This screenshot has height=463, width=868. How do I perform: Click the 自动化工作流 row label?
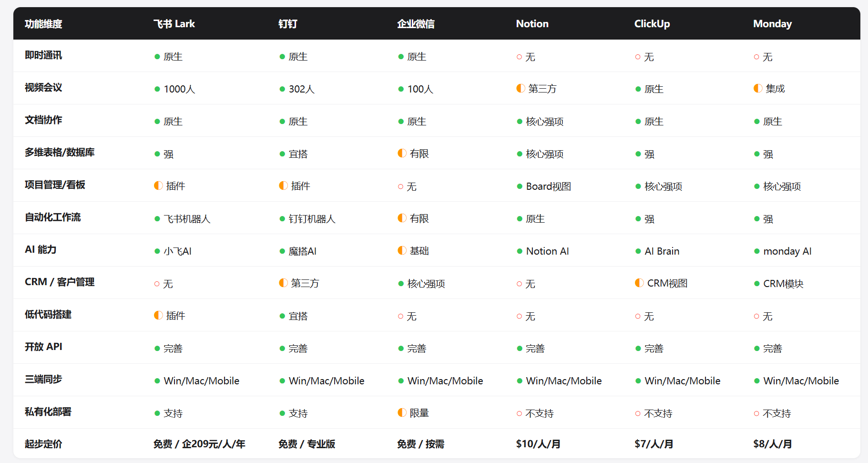point(53,217)
